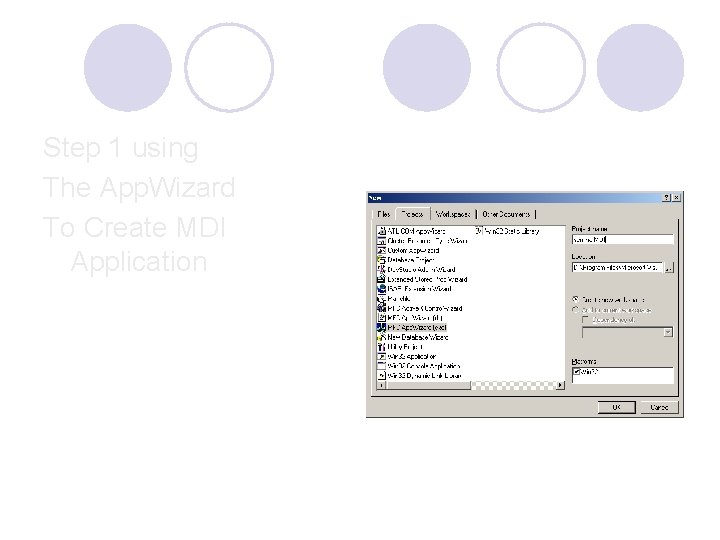
Task: Click the OK button
Action: (617, 407)
